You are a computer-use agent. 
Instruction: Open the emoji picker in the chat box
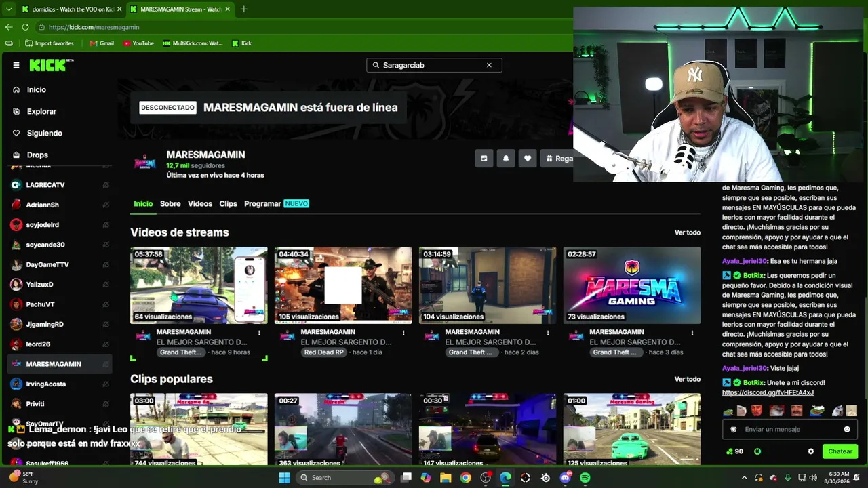[847, 429]
